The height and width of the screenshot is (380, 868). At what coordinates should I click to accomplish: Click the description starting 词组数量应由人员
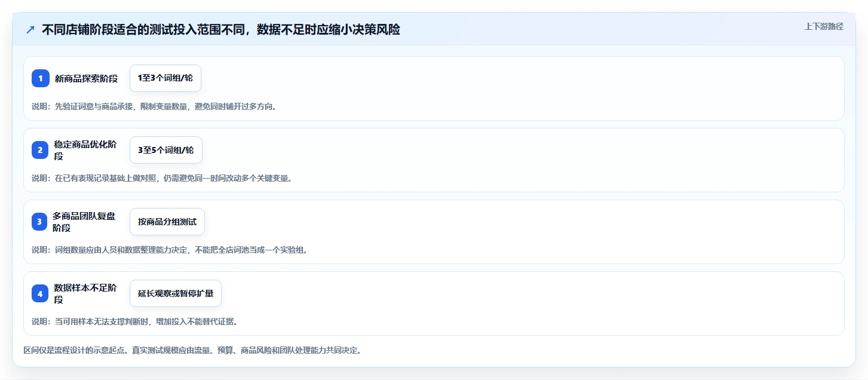pos(170,250)
